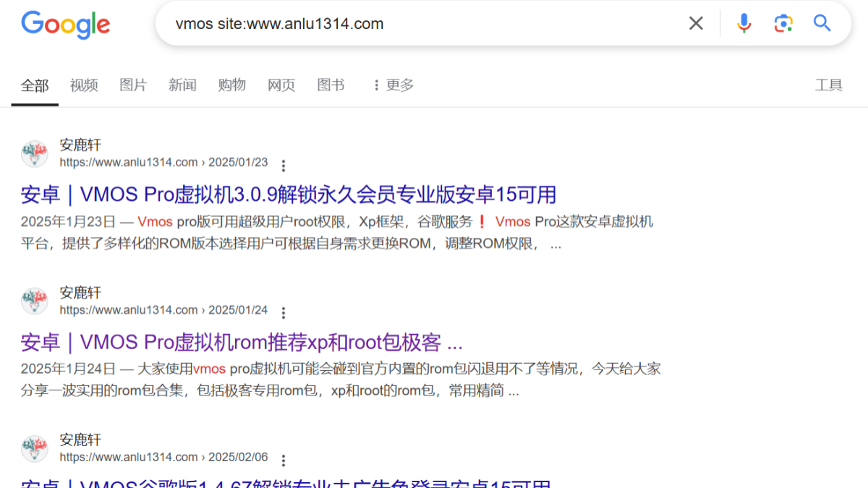Open the 工具 search tools
Screen dimensions: 868x488
coord(829,85)
